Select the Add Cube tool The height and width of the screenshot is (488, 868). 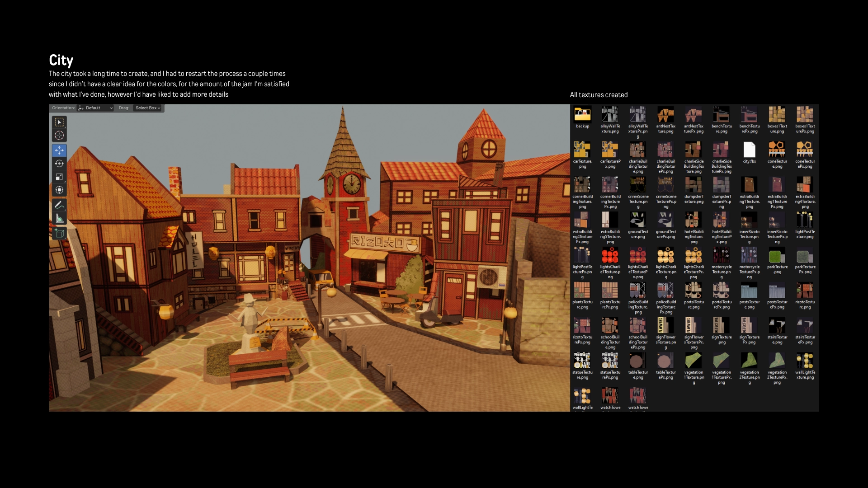tap(59, 233)
